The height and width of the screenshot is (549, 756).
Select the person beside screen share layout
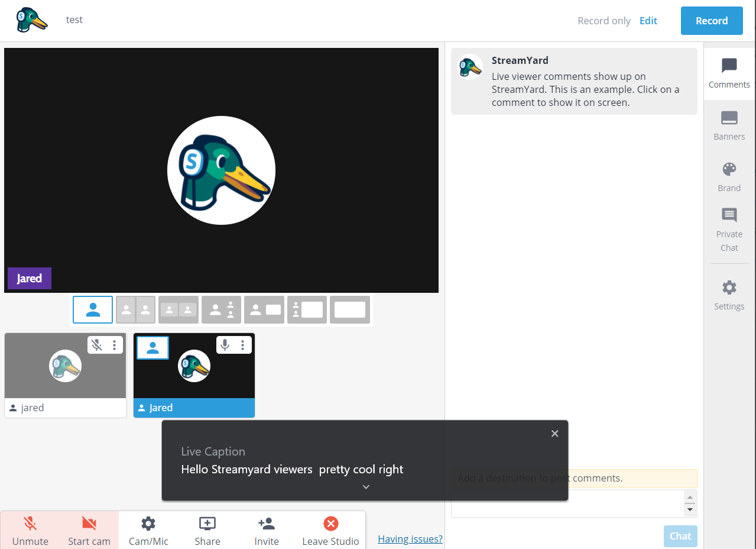click(264, 309)
